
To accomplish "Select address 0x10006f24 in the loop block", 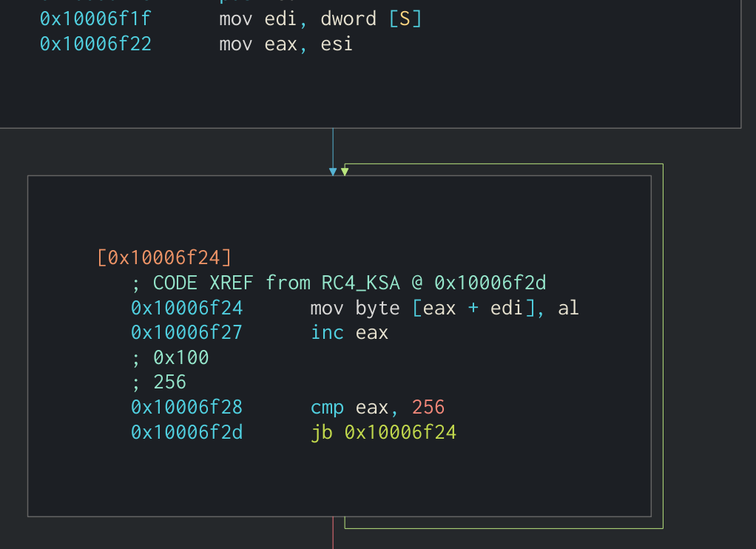I will click(x=186, y=307).
